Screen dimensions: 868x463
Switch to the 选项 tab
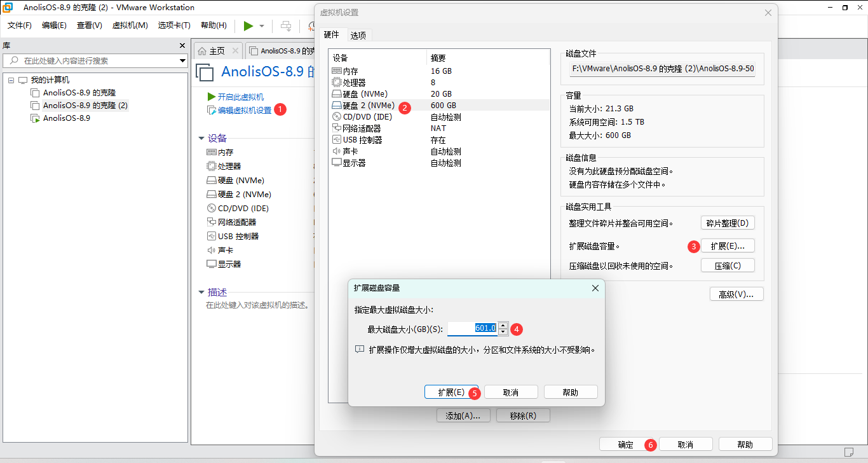pyautogui.click(x=358, y=36)
